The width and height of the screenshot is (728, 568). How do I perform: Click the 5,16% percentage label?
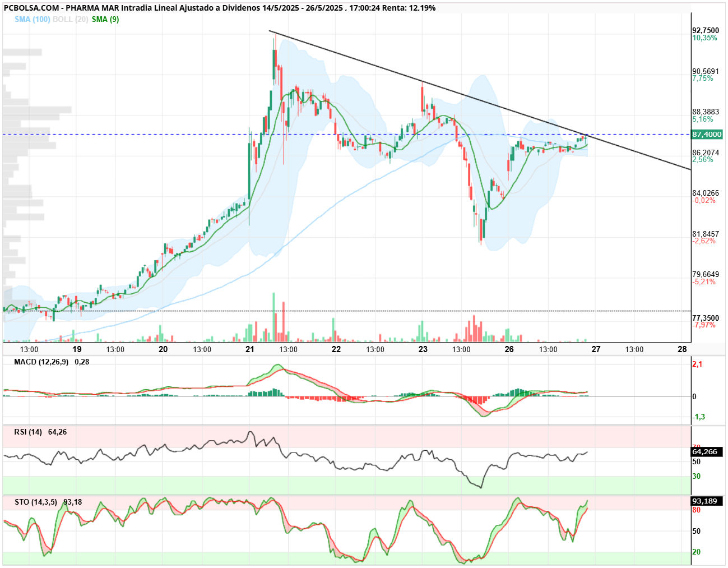(703, 119)
